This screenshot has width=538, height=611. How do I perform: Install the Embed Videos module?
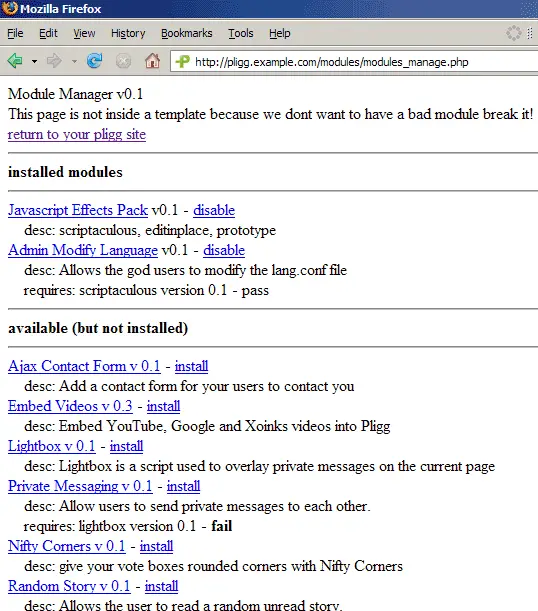click(x=163, y=406)
